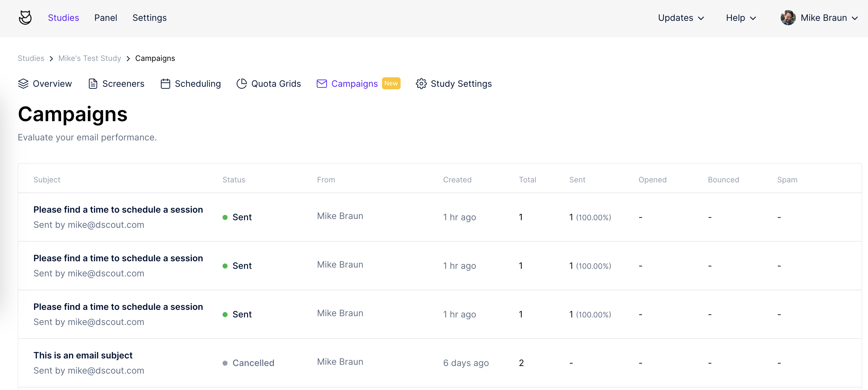Click the Subject column header

[47, 180]
